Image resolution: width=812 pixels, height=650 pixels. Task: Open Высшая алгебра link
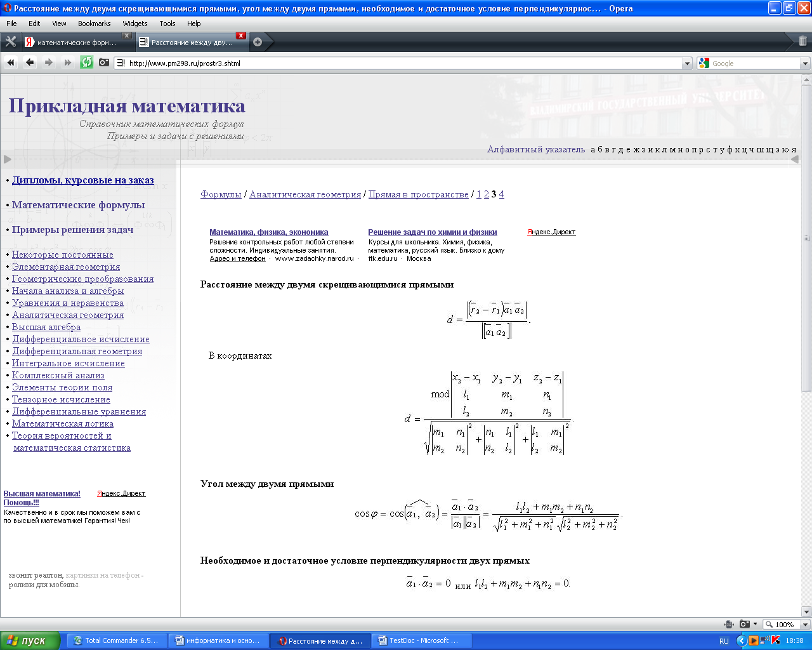[46, 328]
